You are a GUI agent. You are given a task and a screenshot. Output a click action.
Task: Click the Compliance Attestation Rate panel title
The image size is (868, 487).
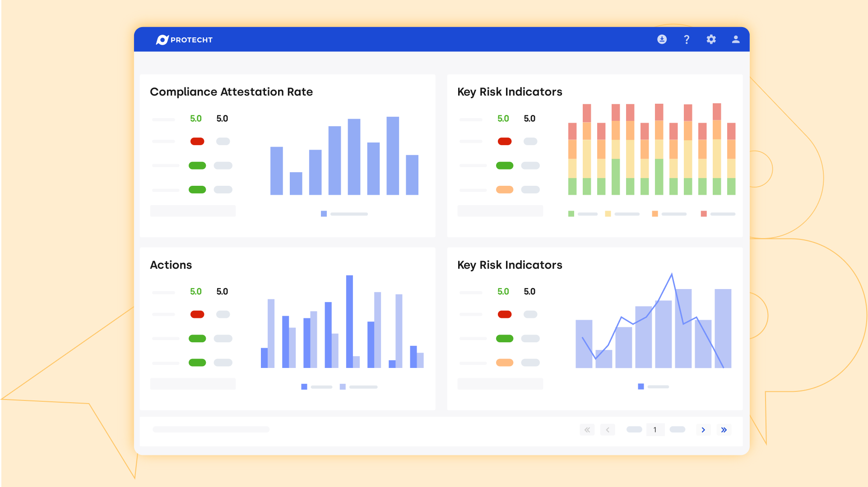(x=231, y=92)
